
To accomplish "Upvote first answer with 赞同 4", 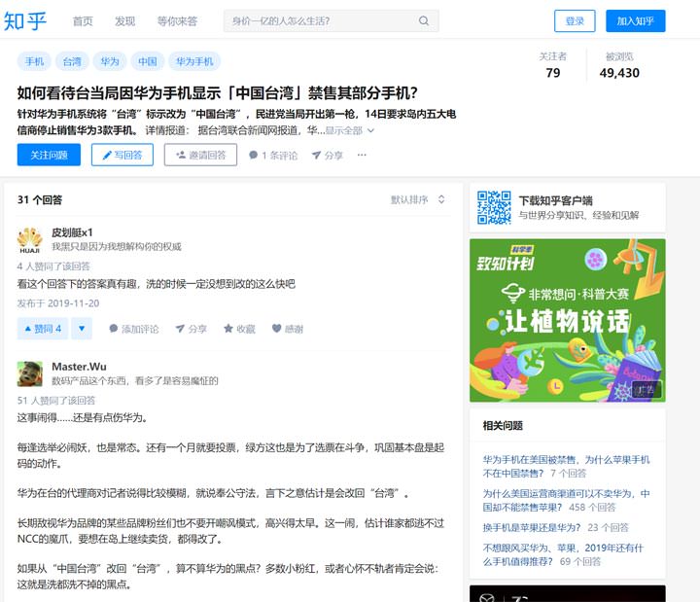I will pos(41,329).
